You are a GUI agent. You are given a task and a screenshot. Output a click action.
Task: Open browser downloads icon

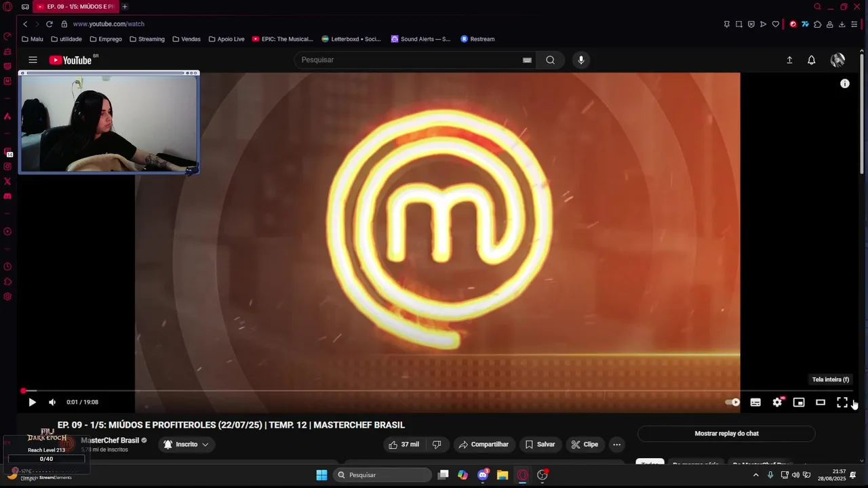[842, 24]
